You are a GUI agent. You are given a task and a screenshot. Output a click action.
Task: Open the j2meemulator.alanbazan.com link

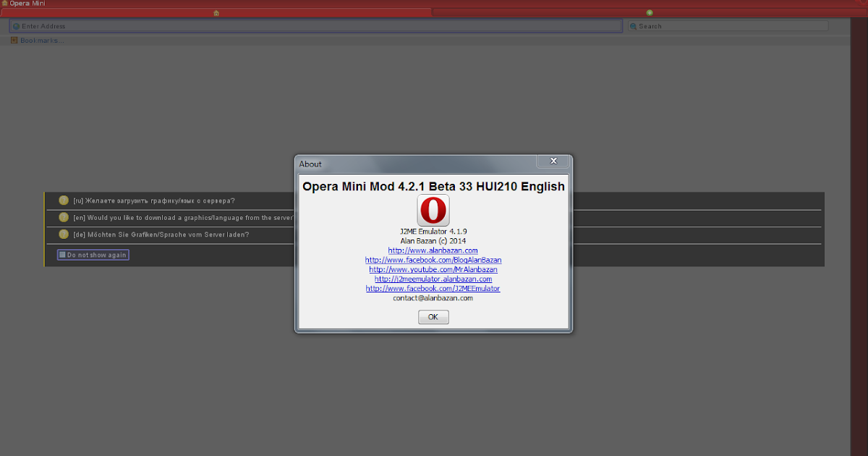(433, 279)
